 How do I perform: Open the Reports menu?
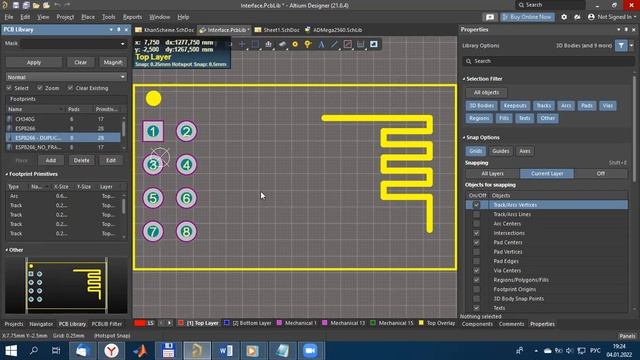(133, 17)
